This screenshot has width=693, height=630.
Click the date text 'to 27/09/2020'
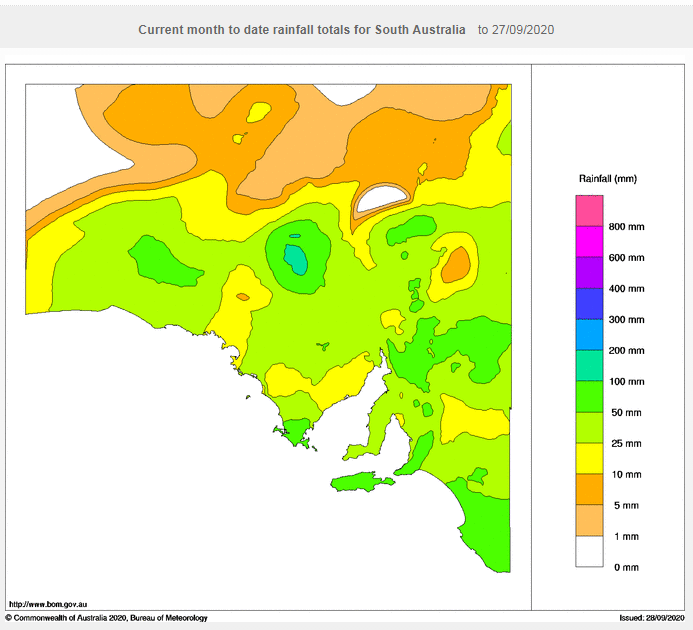[x=516, y=30]
